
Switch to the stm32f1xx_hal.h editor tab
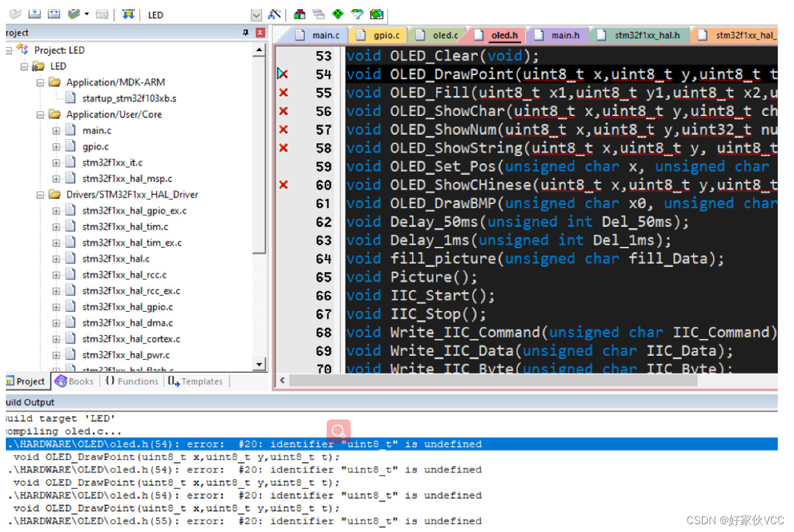coord(639,35)
